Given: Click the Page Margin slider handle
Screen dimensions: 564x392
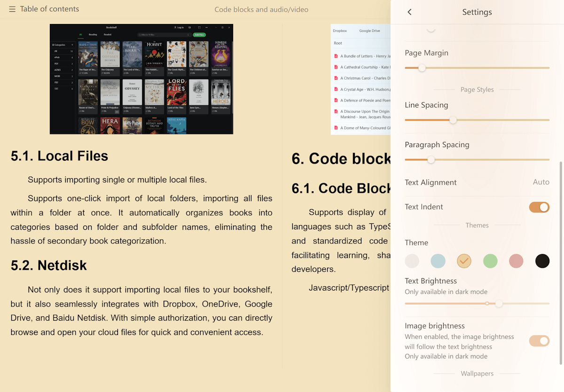Looking at the screenshot, I should [422, 68].
